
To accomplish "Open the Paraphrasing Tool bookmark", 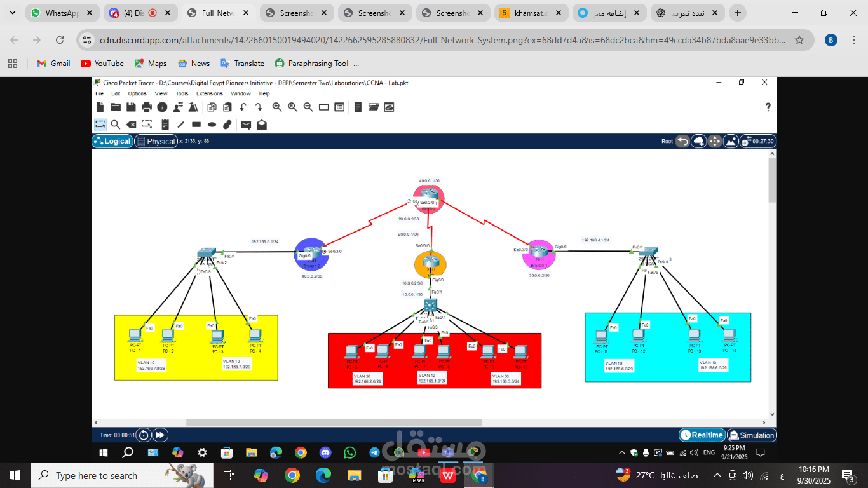I will click(316, 64).
